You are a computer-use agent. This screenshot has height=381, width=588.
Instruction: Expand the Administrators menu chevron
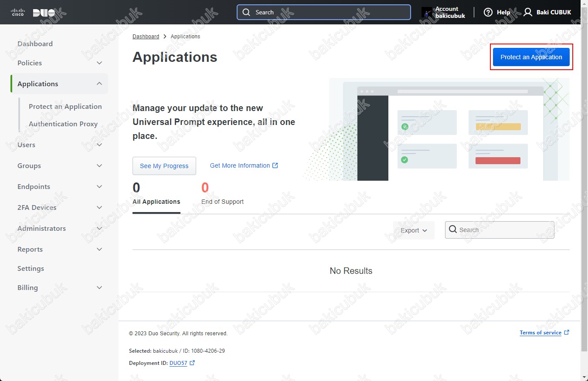[x=99, y=229]
